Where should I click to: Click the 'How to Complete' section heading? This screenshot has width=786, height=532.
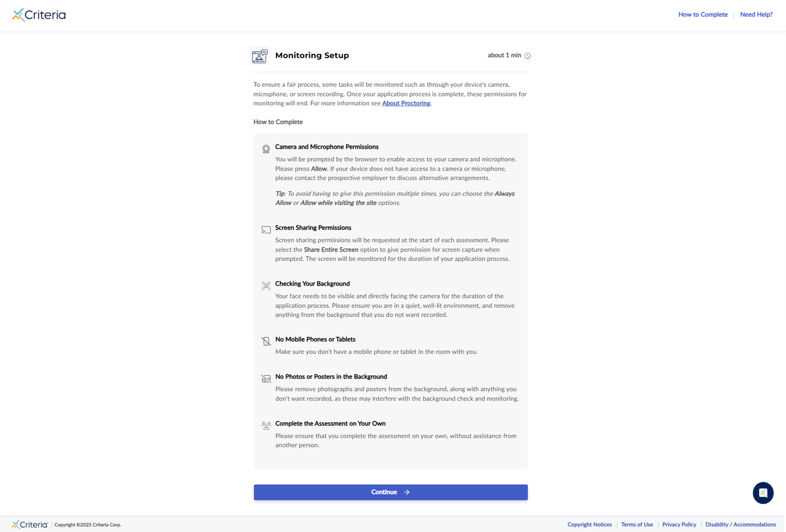tap(278, 122)
